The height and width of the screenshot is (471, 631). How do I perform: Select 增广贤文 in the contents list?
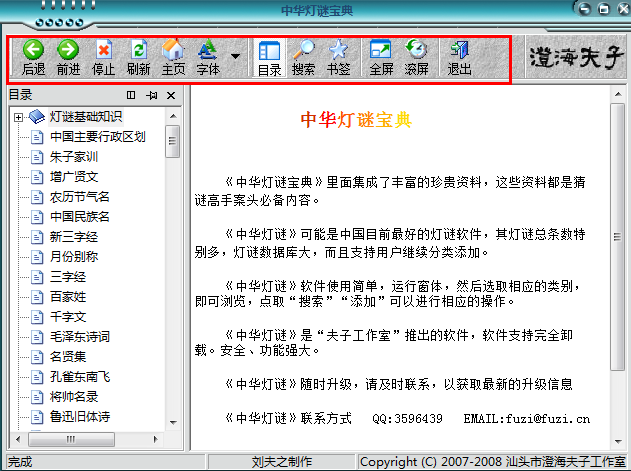point(74,177)
